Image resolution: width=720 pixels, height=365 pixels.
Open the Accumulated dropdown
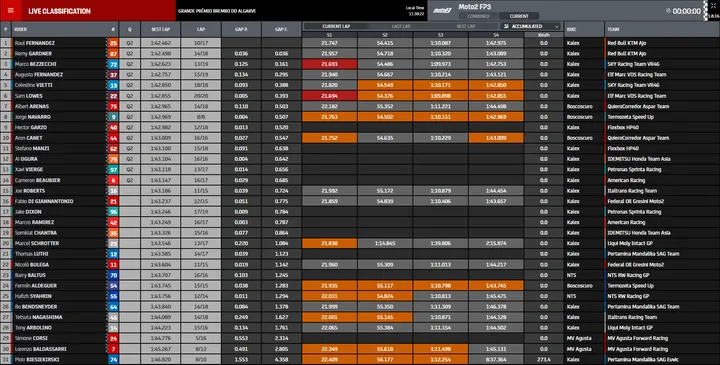click(531, 27)
